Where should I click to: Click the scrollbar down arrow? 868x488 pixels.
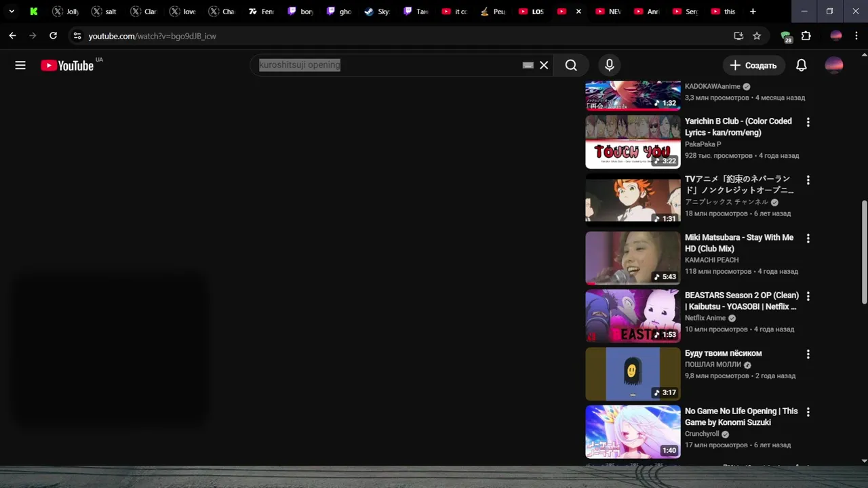click(x=863, y=461)
